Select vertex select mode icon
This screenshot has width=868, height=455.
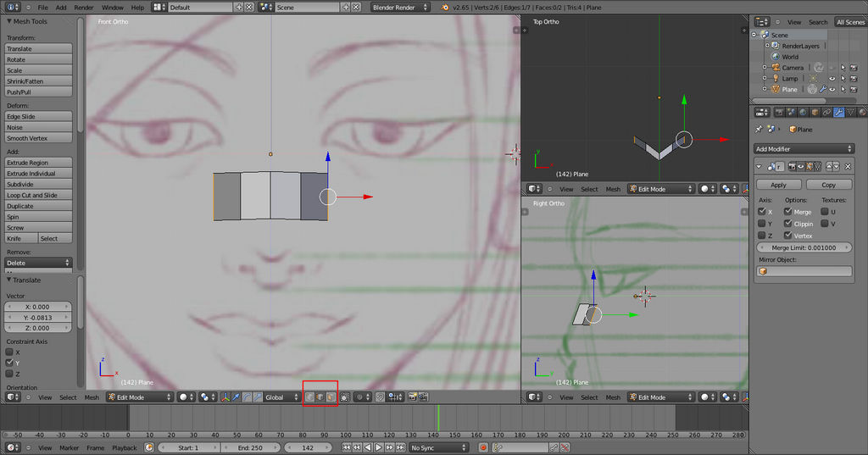click(x=309, y=397)
